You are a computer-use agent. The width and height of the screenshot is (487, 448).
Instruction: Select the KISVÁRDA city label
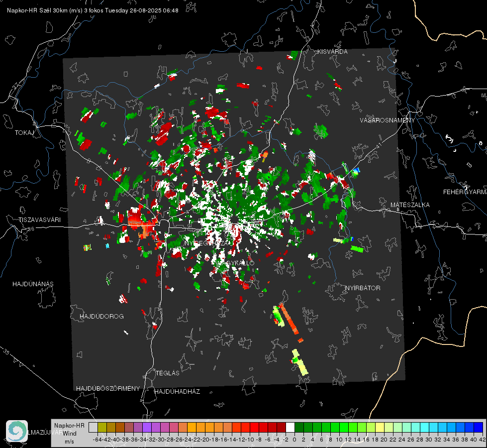pyautogui.click(x=332, y=52)
